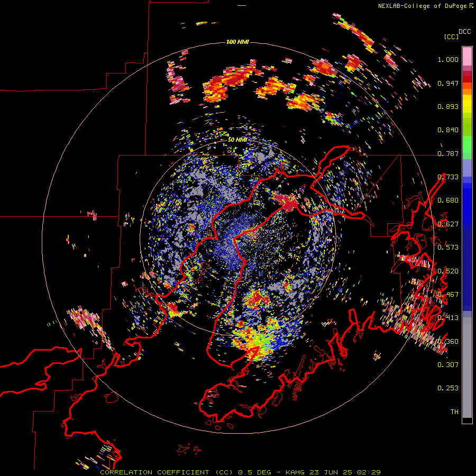Select the 0.733 legend value
The width and height of the screenshot is (476, 476).
tap(448, 177)
